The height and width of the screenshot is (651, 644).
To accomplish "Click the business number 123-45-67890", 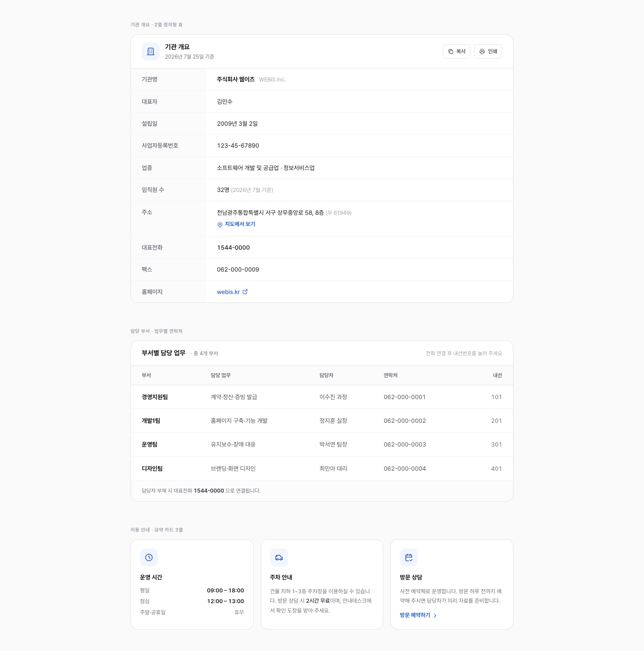I will (x=238, y=145).
